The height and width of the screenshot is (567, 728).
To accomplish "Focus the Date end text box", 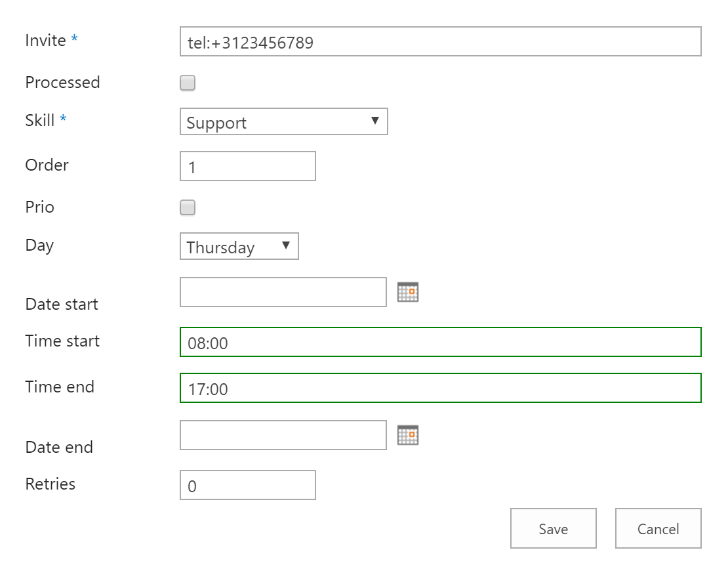I will pyautogui.click(x=283, y=435).
